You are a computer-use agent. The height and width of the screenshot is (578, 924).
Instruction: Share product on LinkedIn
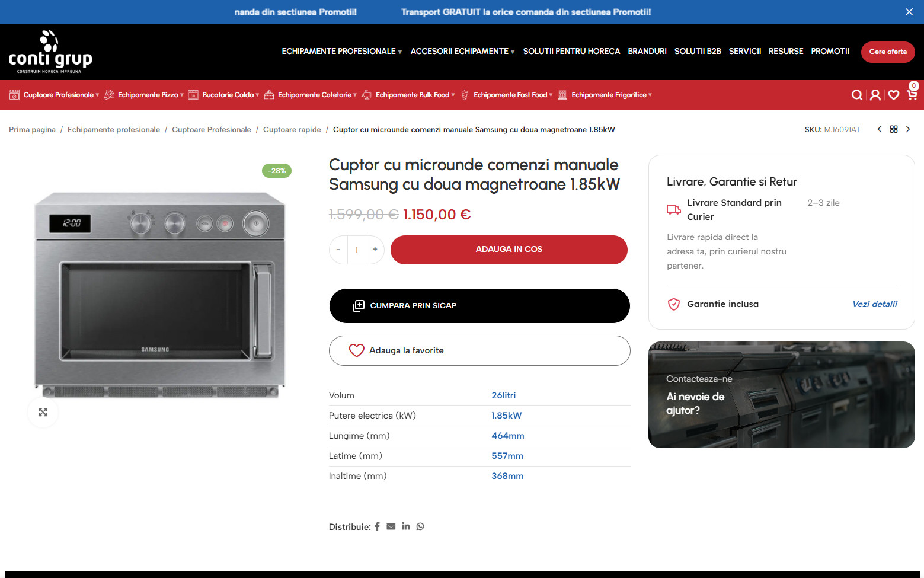[405, 526]
